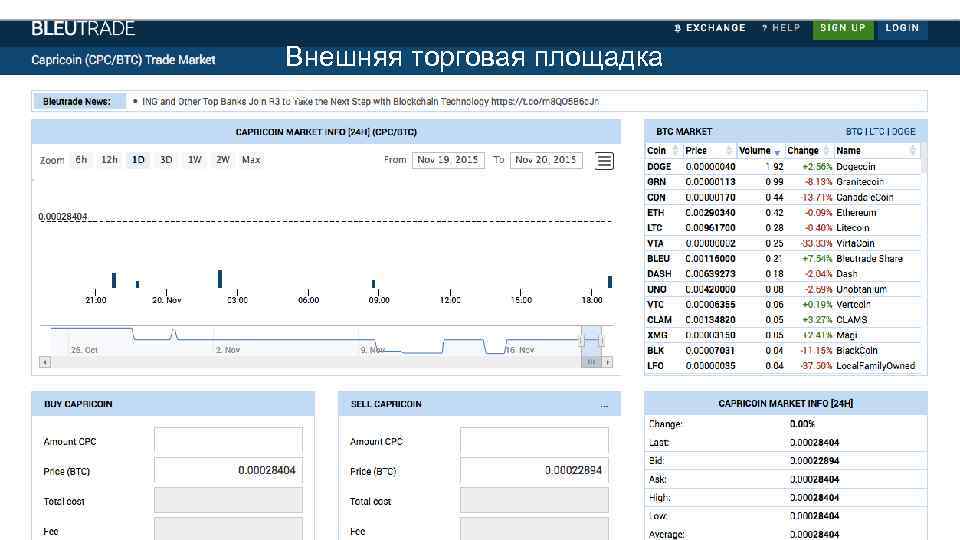This screenshot has height=540, width=960.
Task: Click the Last price value in market info
Action: tap(814, 442)
